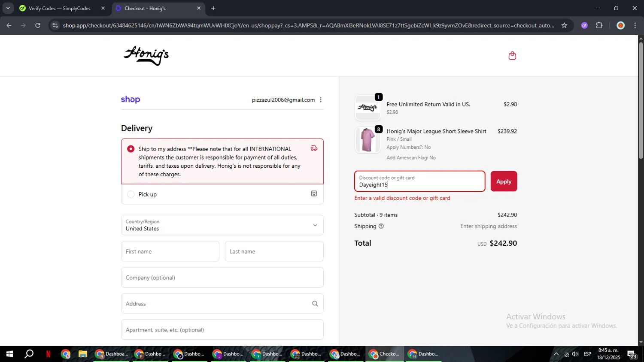644x362 pixels.
Task: Click the page vertical scrollbar
Action: pyautogui.click(x=641, y=101)
